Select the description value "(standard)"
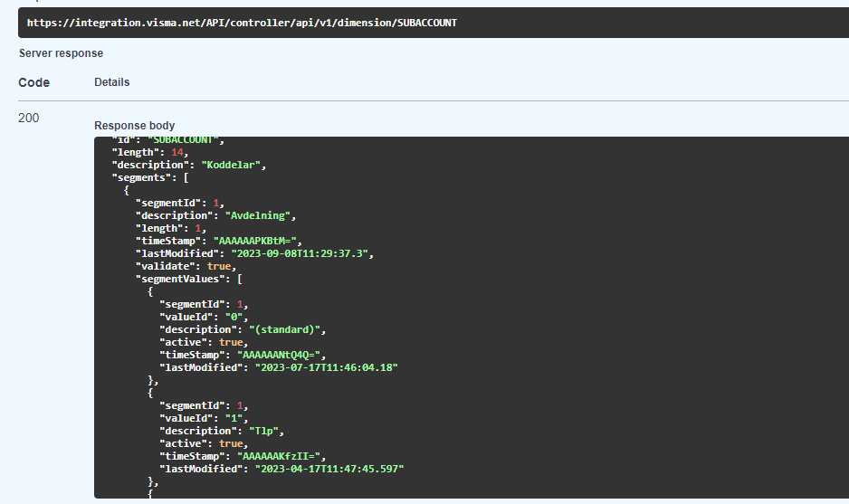This screenshot has height=504, width=849. click(x=285, y=329)
